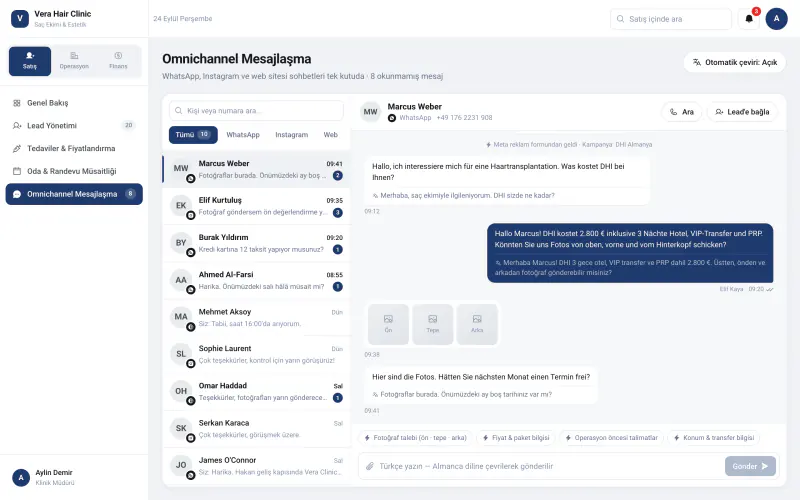The width and height of the screenshot is (800, 500).
Task: Click the Hier sind die Fotos message
Action: coord(481,386)
